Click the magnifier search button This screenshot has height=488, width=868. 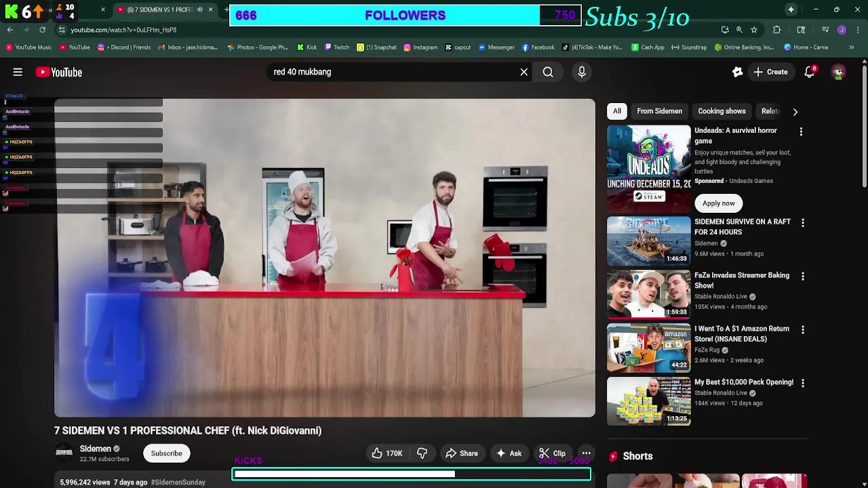click(548, 72)
